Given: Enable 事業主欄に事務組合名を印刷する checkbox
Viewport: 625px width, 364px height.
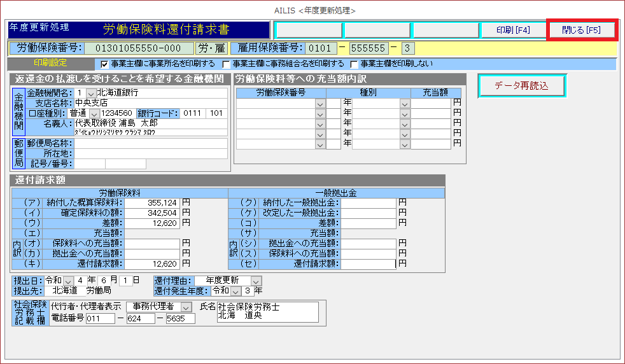Looking at the screenshot, I should 227,64.
